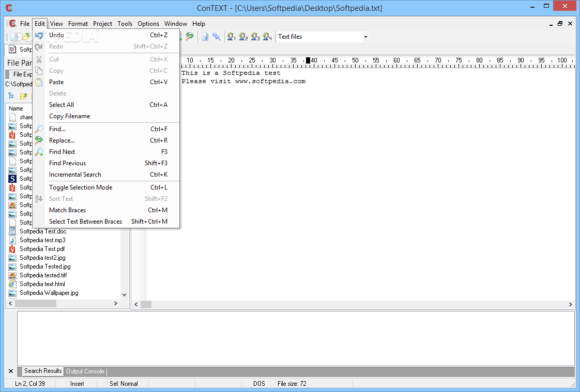Click the Undo arrow icon in the Edit menu

(39, 36)
